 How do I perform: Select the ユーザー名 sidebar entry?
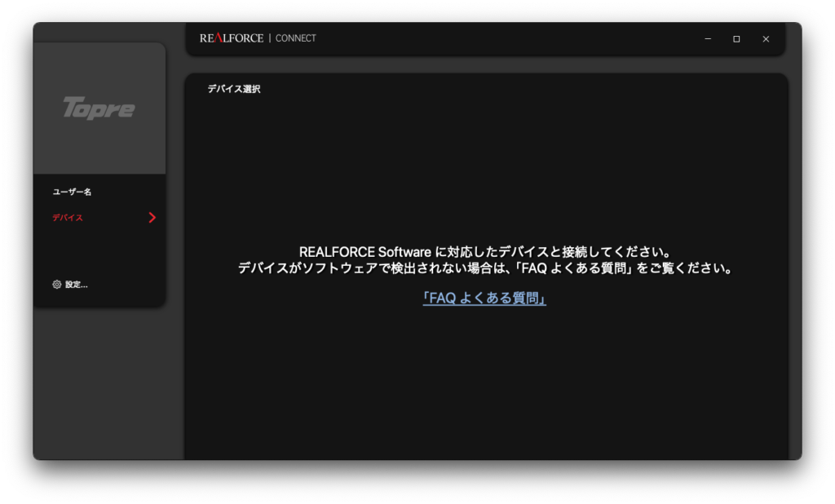tap(72, 192)
